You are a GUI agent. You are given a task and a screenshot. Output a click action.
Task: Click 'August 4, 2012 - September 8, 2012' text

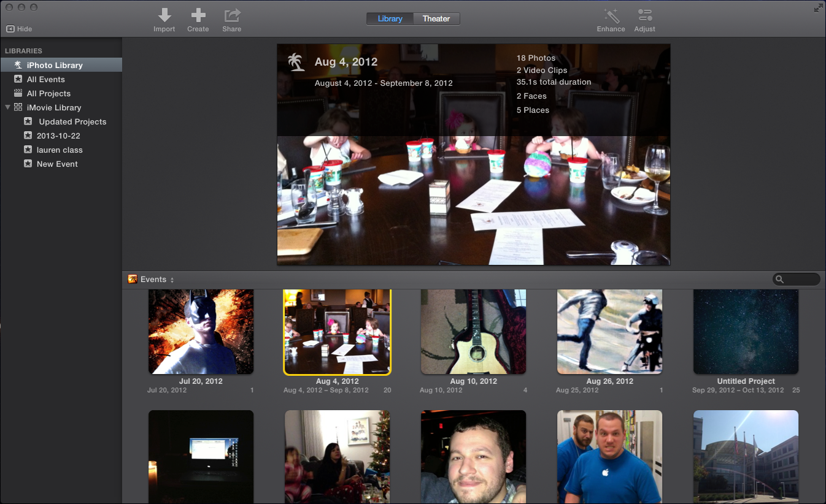(384, 83)
